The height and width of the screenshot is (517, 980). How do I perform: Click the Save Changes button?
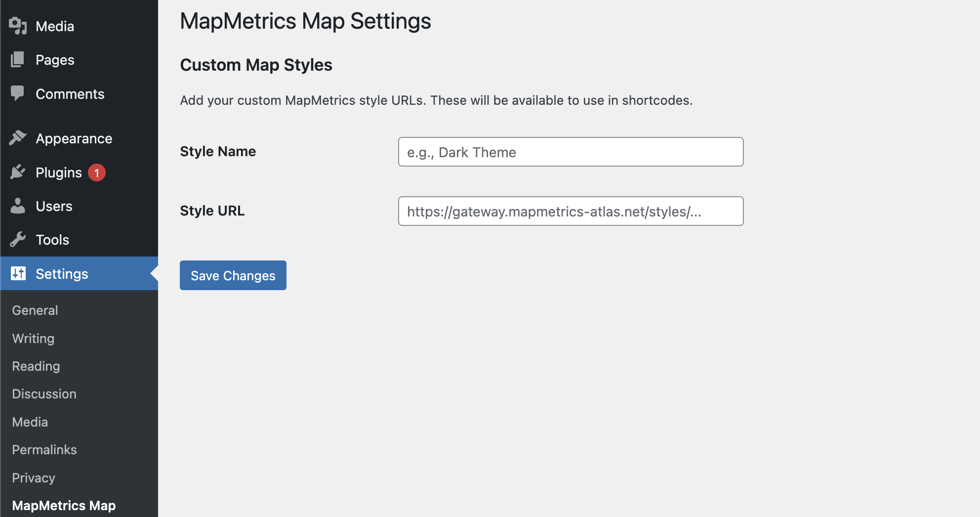coord(233,275)
